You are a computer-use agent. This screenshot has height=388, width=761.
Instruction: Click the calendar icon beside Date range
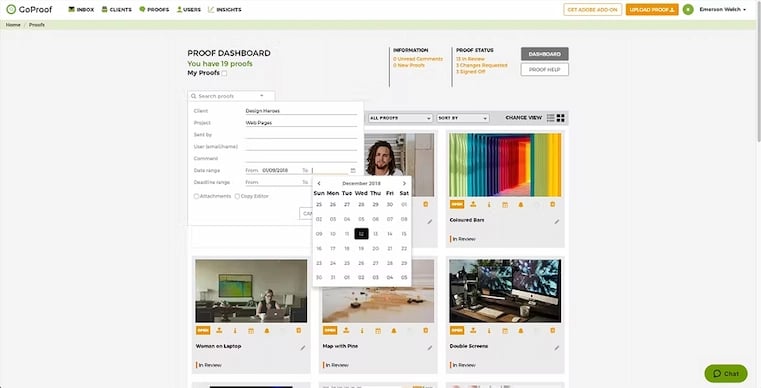click(353, 170)
